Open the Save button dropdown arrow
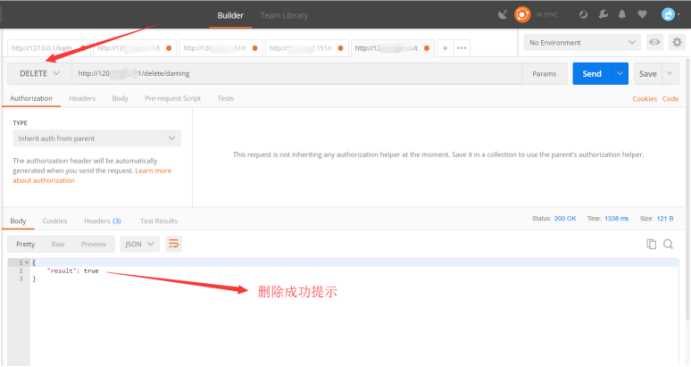The height and width of the screenshot is (367, 691). [x=669, y=74]
